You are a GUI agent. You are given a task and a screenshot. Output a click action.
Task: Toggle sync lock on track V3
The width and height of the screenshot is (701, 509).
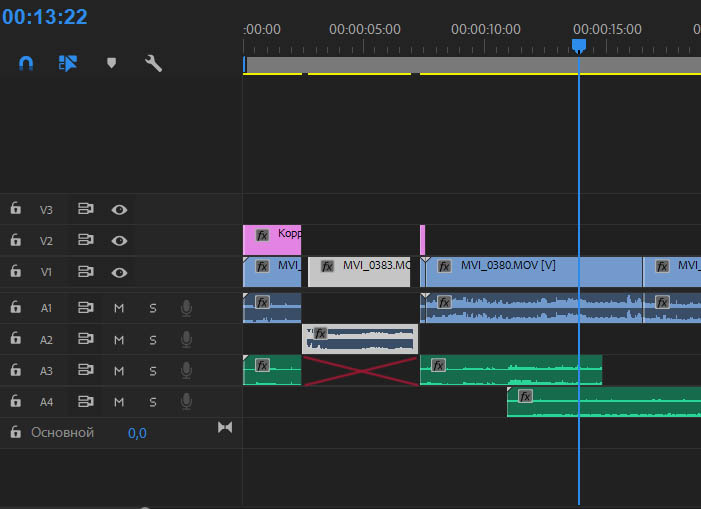click(85, 209)
